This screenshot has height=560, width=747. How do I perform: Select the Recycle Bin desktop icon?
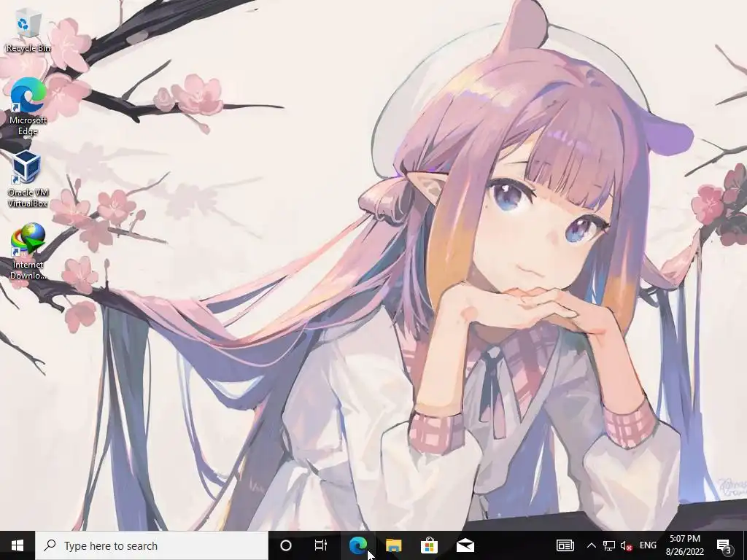coord(28,32)
